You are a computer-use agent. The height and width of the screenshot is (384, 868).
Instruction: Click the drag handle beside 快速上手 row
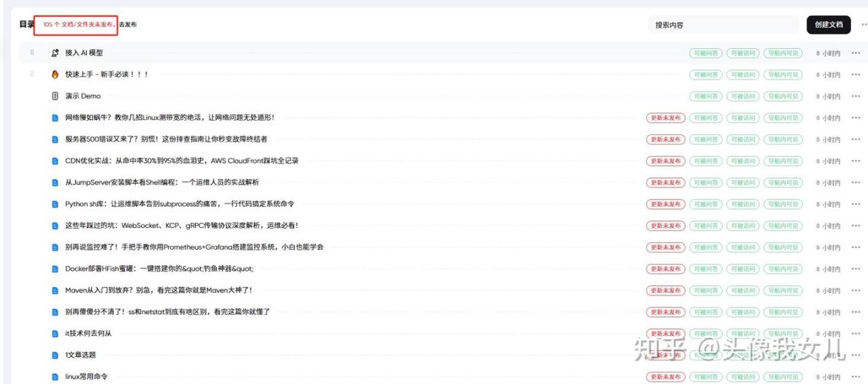pyautogui.click(x=32, y=75)
